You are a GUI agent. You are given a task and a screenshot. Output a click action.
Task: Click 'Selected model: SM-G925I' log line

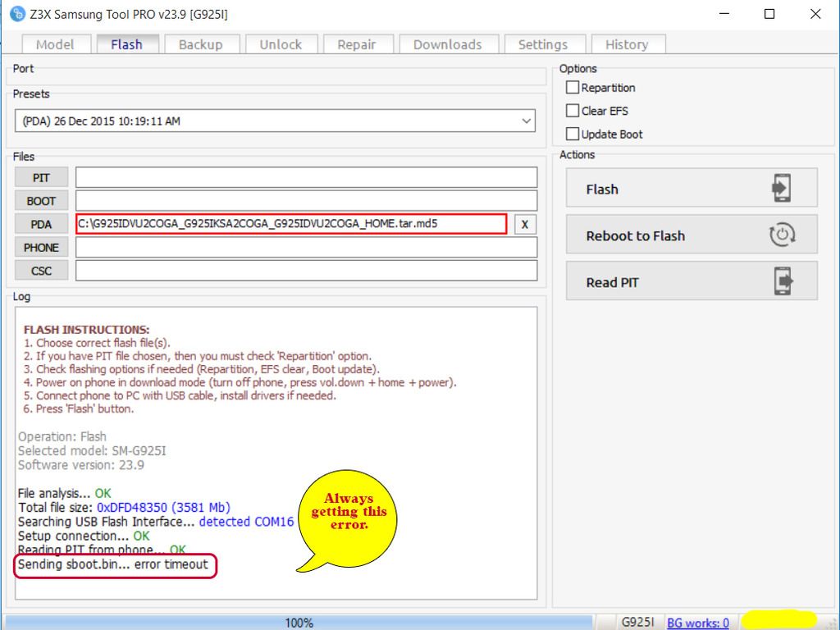click(x=92, y=450)
